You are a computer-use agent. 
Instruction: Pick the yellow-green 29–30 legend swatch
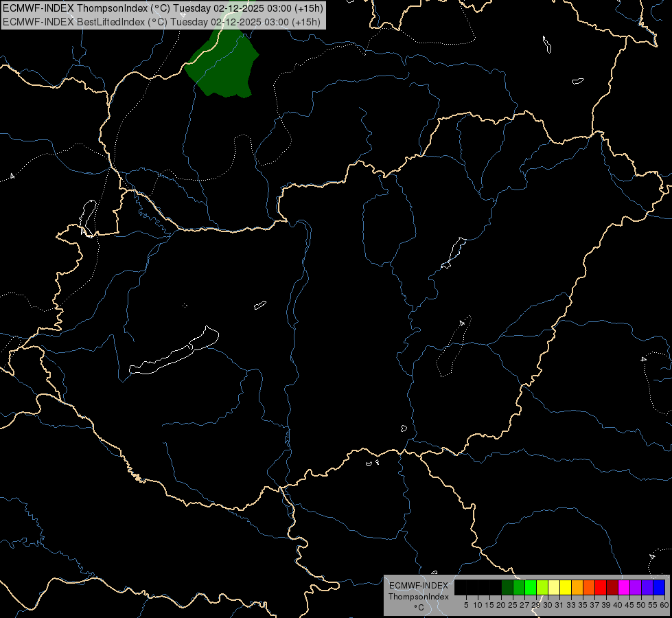point(542,587)
